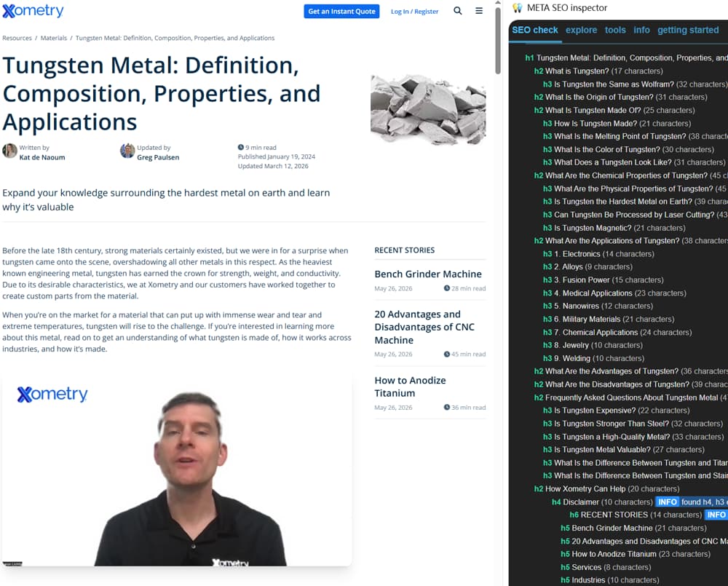Select h3 8. Jewelry row
Screen dimensions: 728x586
pos(593,346)
